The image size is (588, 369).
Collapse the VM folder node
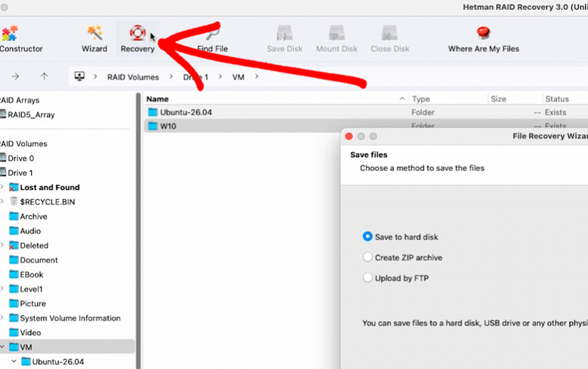point(2,347)
